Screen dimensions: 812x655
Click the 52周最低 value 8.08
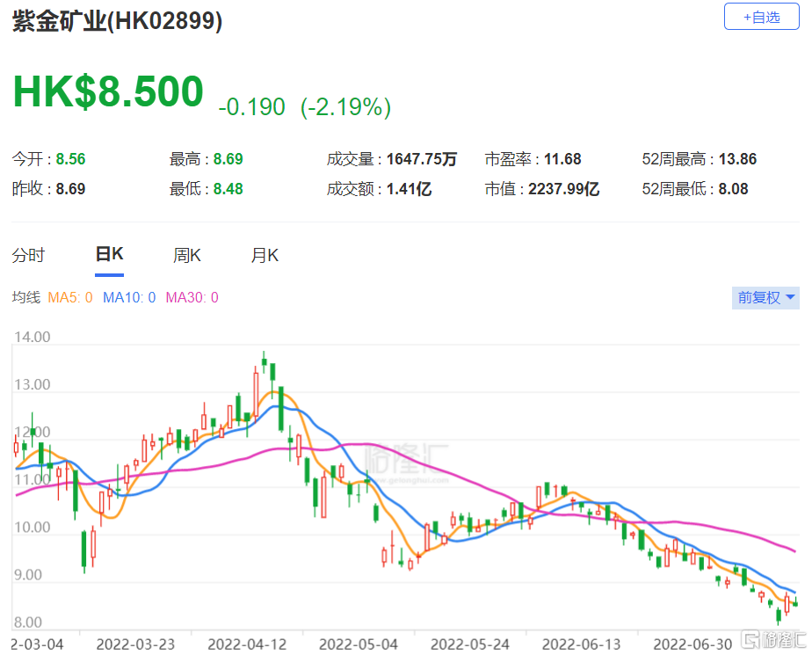(733, 189)
